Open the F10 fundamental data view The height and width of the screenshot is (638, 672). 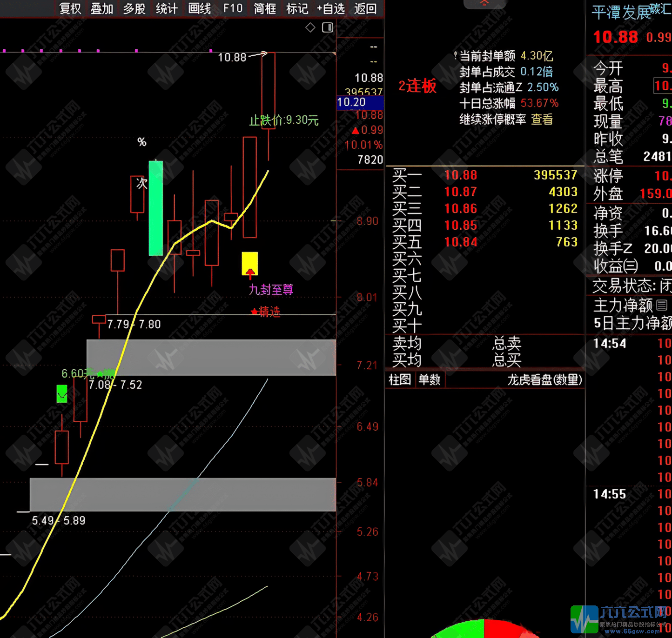[x=232, y=8]
